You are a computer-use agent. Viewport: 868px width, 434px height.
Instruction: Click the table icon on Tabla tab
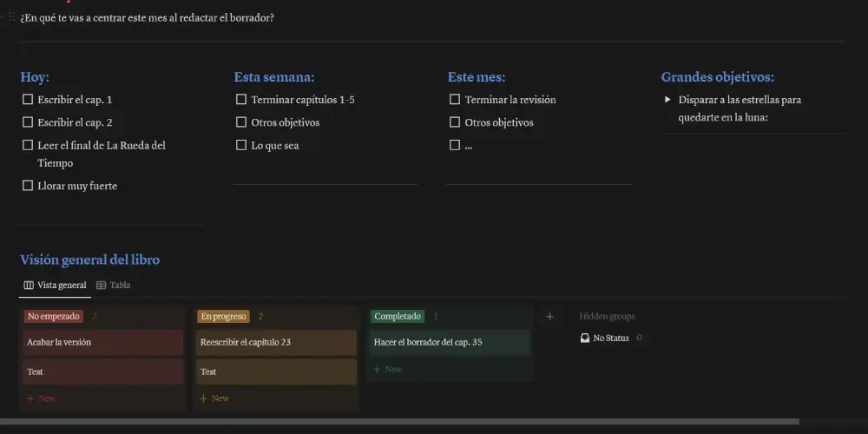[101, 286]
